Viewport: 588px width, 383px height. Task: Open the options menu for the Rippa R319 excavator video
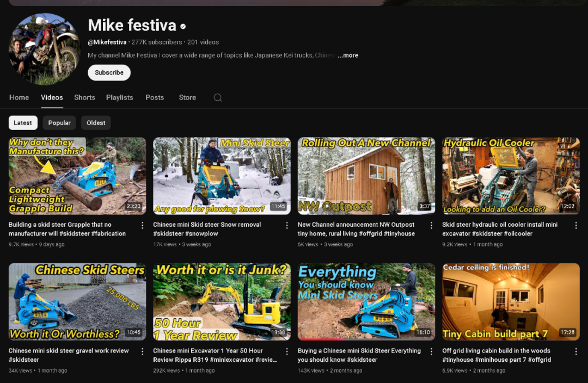point(287,351)
